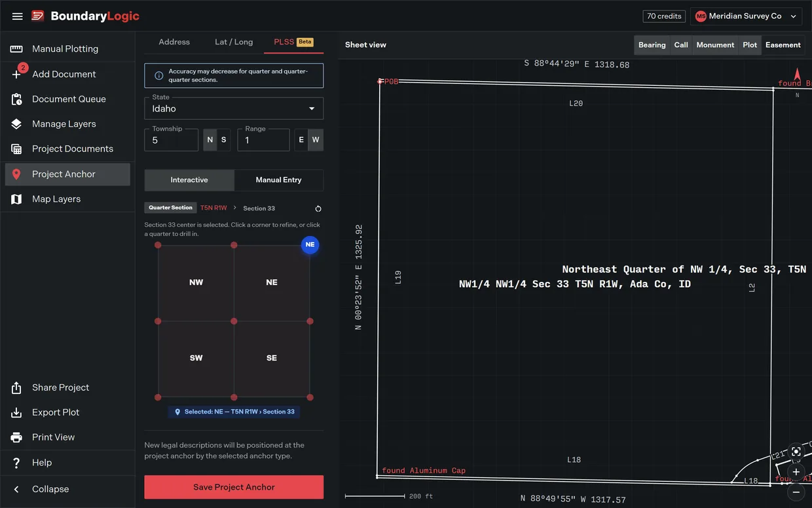This screenshot has width=812, height=508.
Task: Open Map Layers map icon
Action: (16, 199)
